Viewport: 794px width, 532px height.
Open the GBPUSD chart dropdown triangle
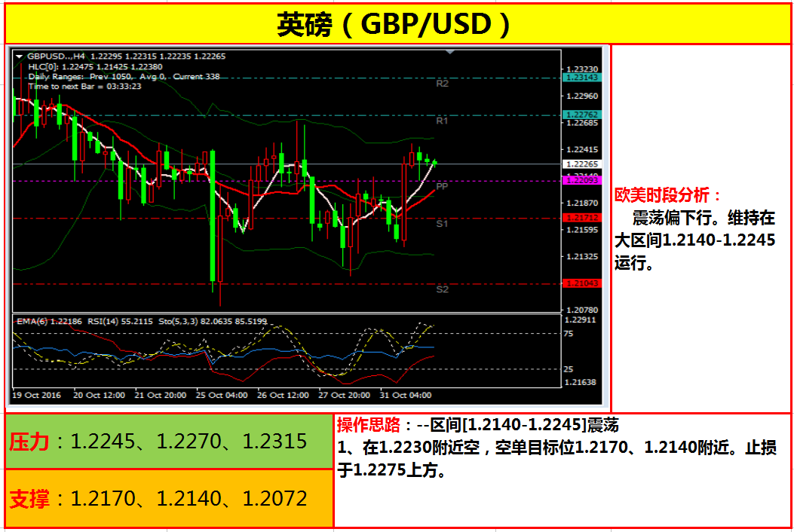click(x=20, y=57)
